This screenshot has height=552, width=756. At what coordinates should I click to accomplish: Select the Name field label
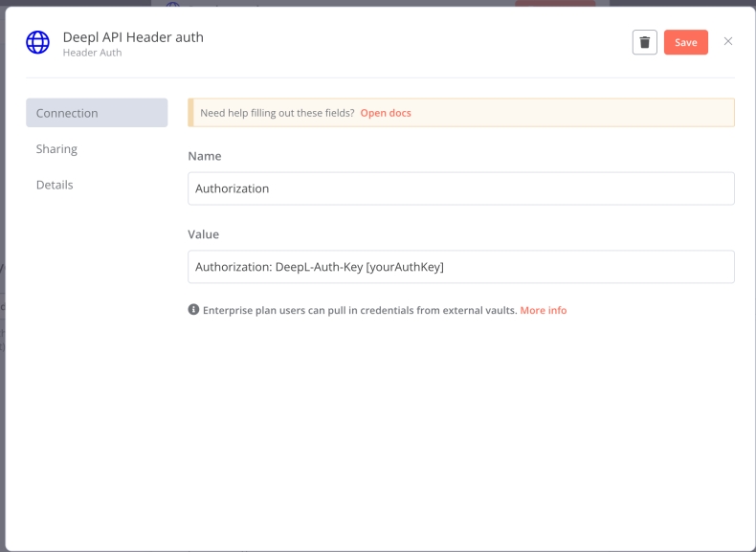click(x=204, y=156)
